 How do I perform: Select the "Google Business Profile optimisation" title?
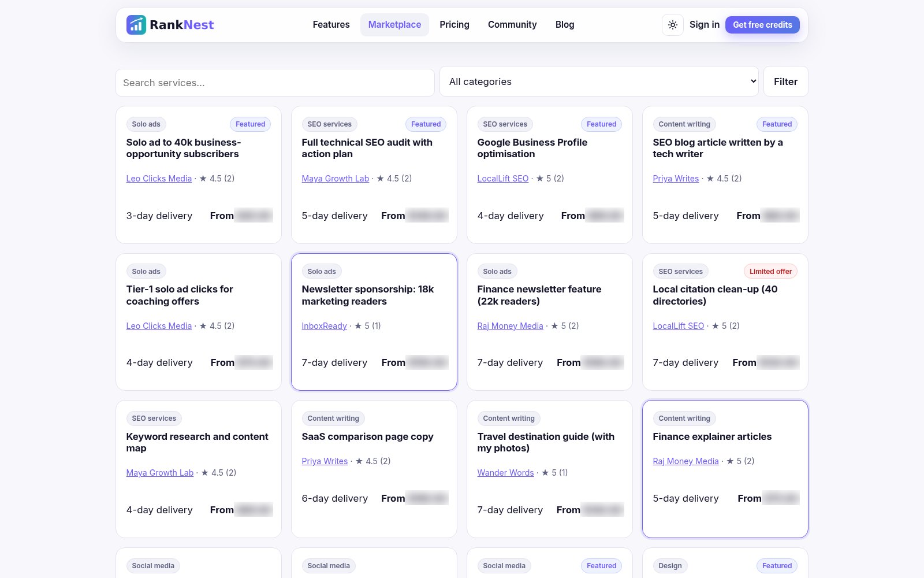(x=532, y=148)
